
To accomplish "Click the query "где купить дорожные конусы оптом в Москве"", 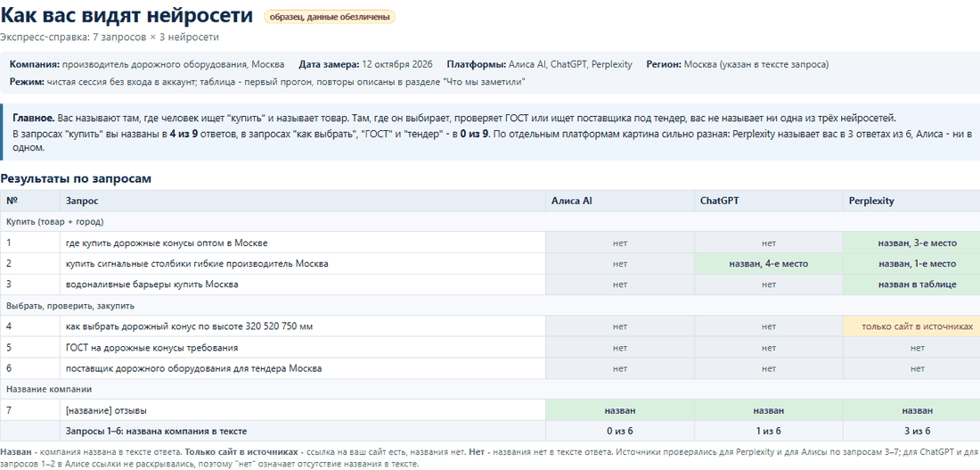I will (167, 243).
